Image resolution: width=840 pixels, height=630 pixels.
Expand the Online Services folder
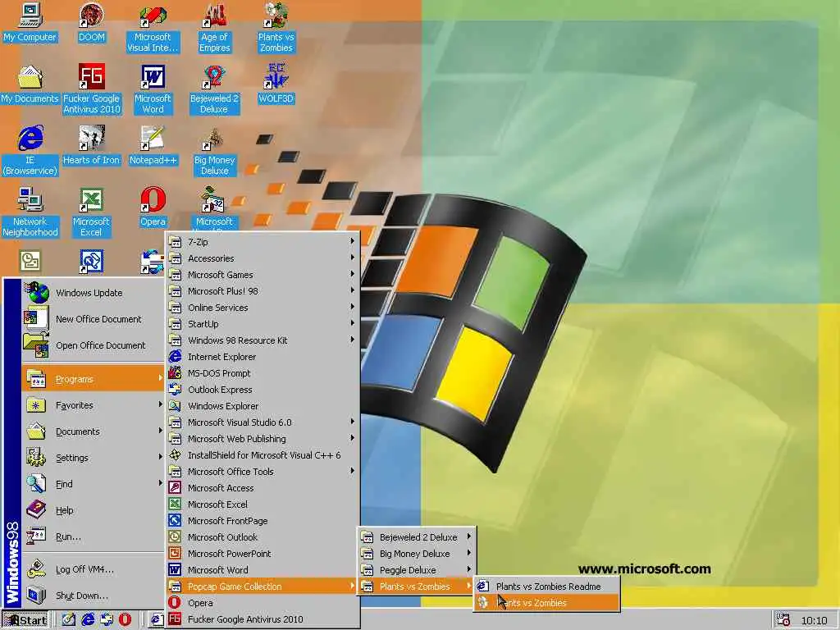pyautogui.click(x=262, y=308)
